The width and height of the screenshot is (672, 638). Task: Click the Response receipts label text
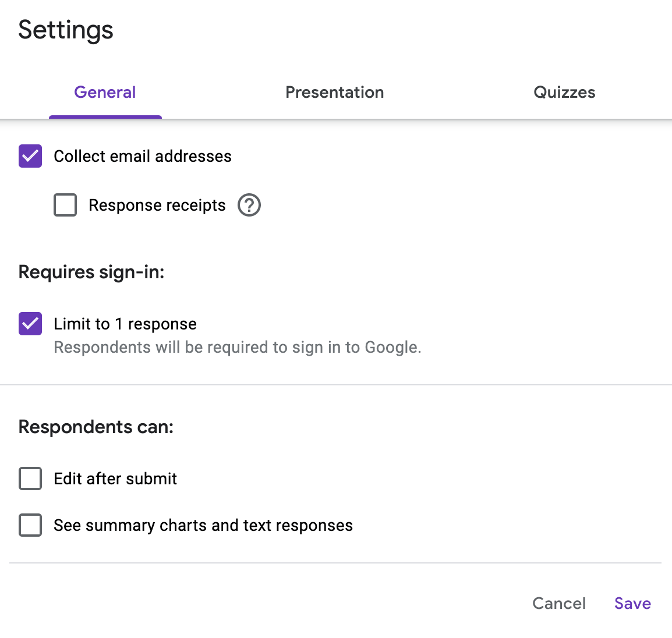[x=157, y=205]
